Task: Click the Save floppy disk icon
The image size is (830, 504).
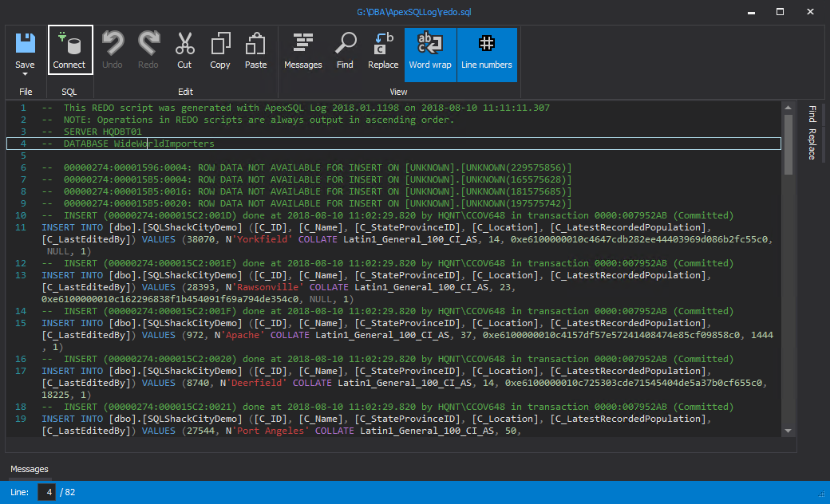Action: [x=26, y=43]
